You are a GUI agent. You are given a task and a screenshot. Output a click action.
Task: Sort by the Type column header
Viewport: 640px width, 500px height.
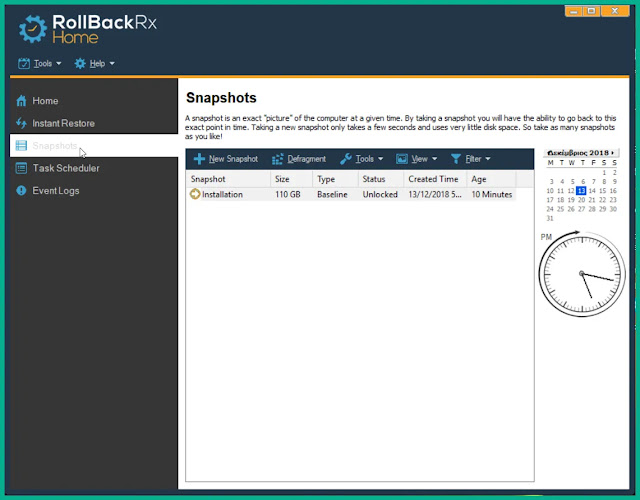pyautogui.click(x=335, y=179)
